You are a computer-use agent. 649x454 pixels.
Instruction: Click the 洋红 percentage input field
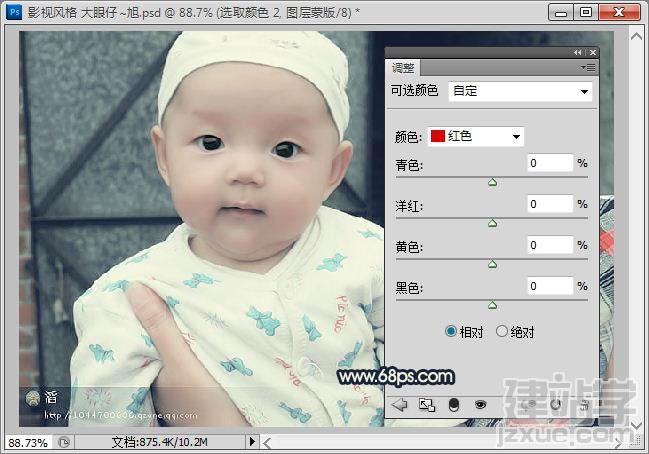coord(550,204)
